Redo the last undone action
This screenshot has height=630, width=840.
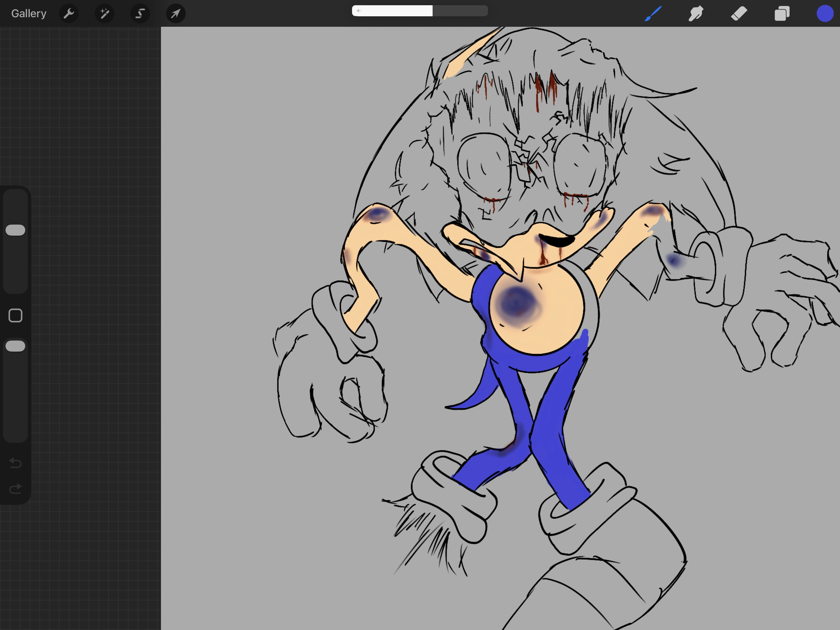coord(16,488)
